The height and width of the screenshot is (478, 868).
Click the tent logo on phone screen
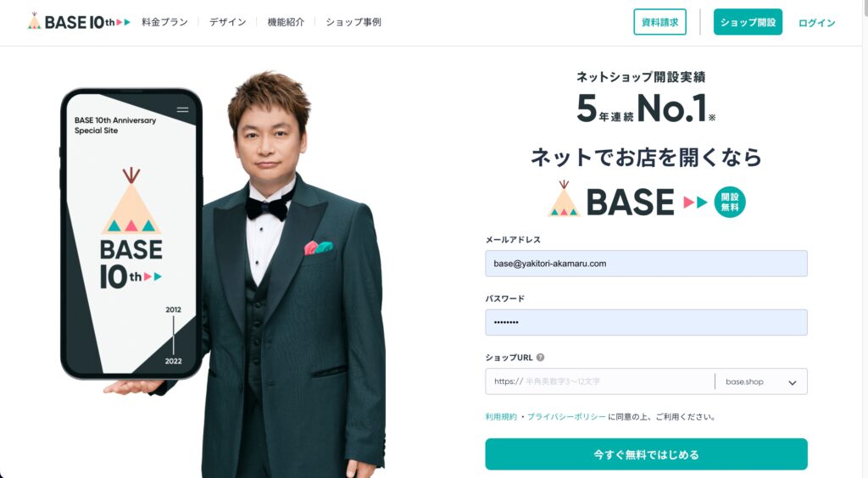[x=131, y=200]
